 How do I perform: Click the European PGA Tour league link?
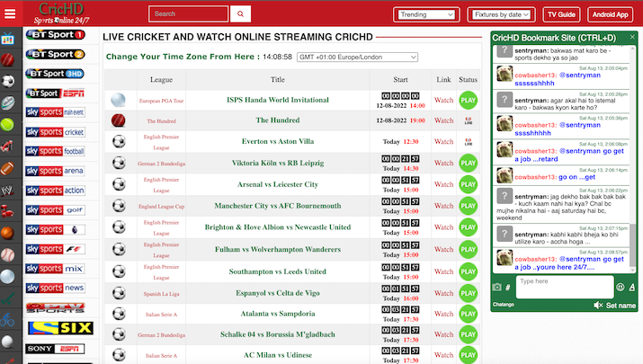[161, 101]
